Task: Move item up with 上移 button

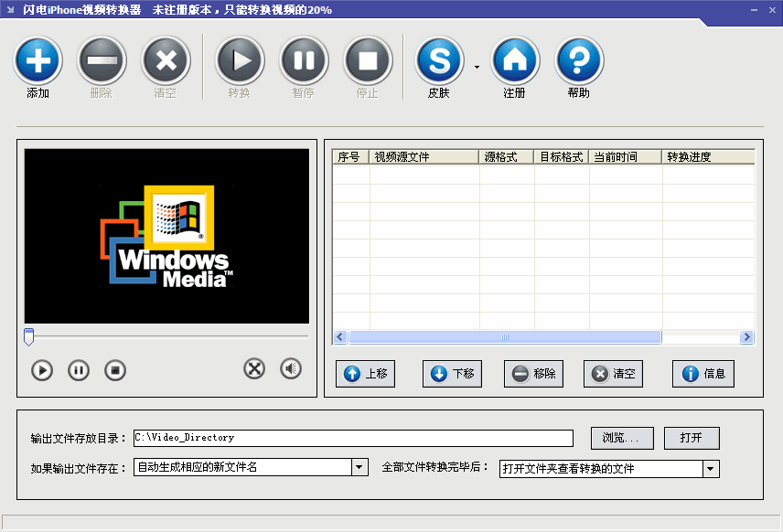Action: (x=366, y=374)
